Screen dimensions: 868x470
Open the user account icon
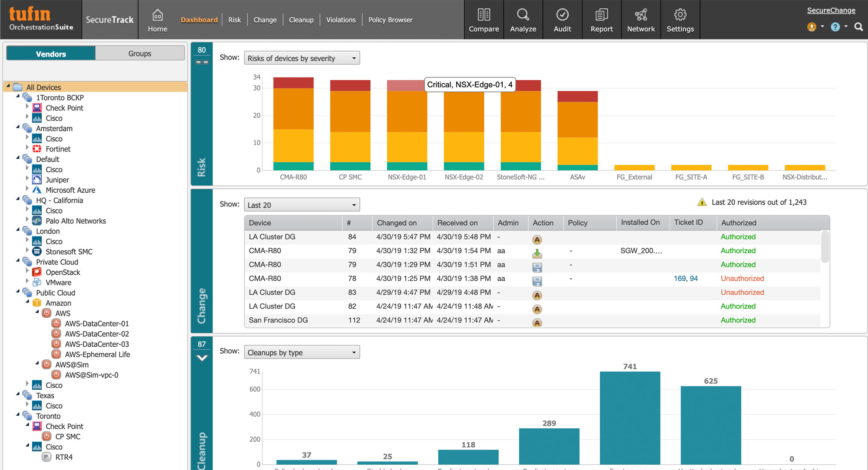[x=812, y=27]
